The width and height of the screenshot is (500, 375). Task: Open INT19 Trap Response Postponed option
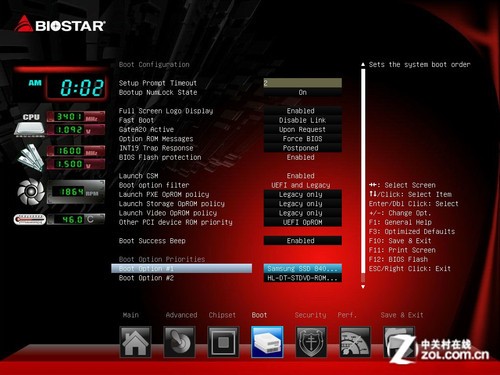(x=303, y=148)
